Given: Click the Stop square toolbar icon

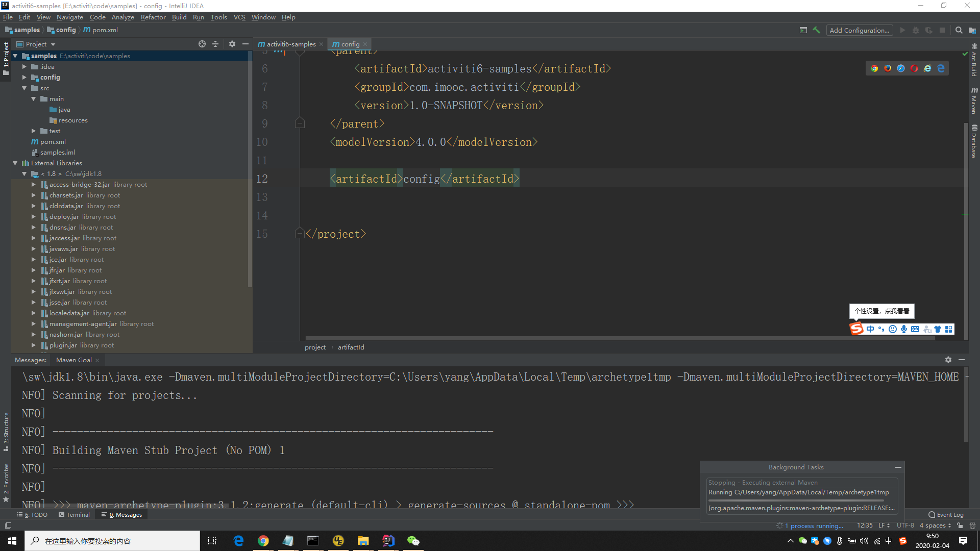Looking at the screenshot, I should click(x=942, y=30).
